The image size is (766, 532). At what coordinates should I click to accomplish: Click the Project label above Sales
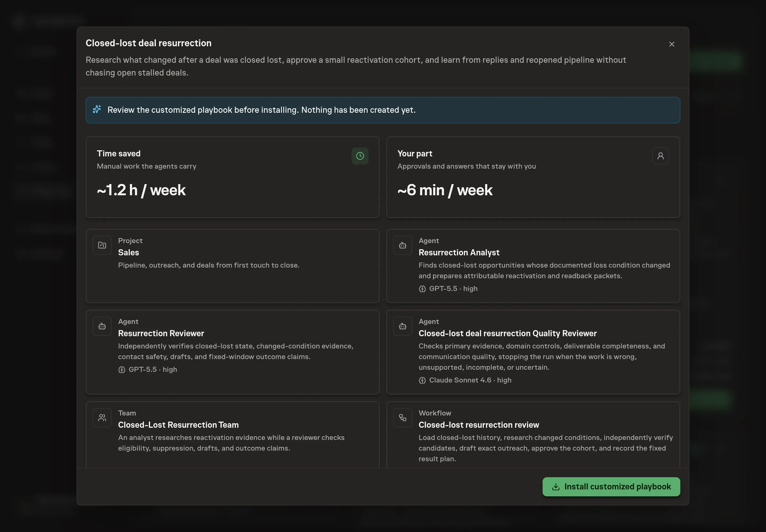pos(130,240)
